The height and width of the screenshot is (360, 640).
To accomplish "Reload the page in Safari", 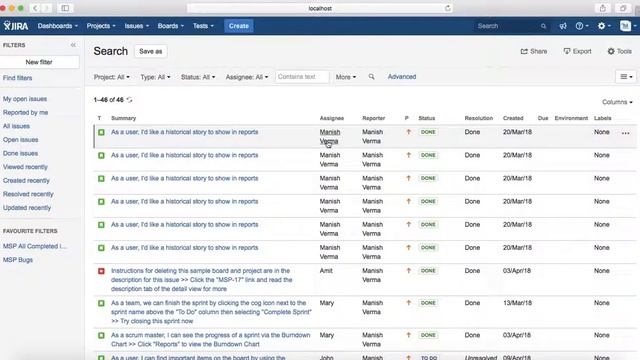I will 448,8.
